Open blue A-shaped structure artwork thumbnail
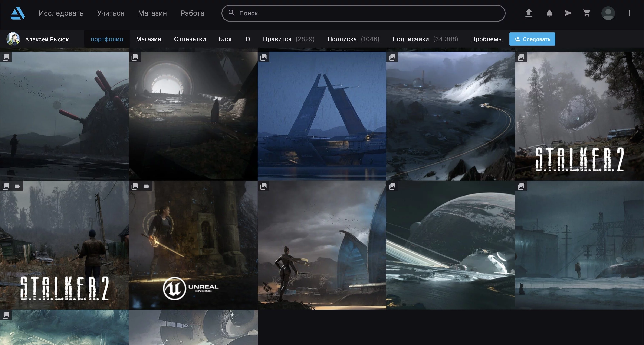 tap(322, 116)
